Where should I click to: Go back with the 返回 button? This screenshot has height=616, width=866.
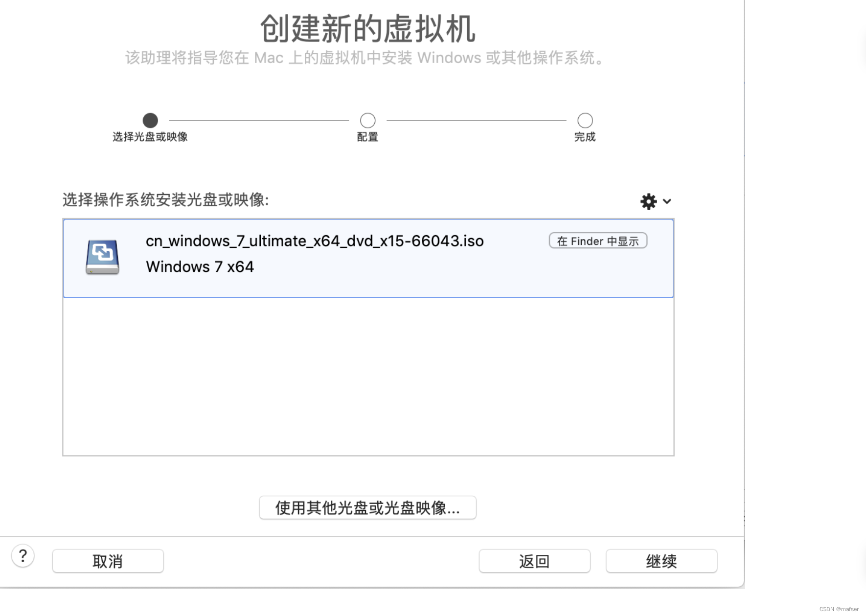point(534,561)
